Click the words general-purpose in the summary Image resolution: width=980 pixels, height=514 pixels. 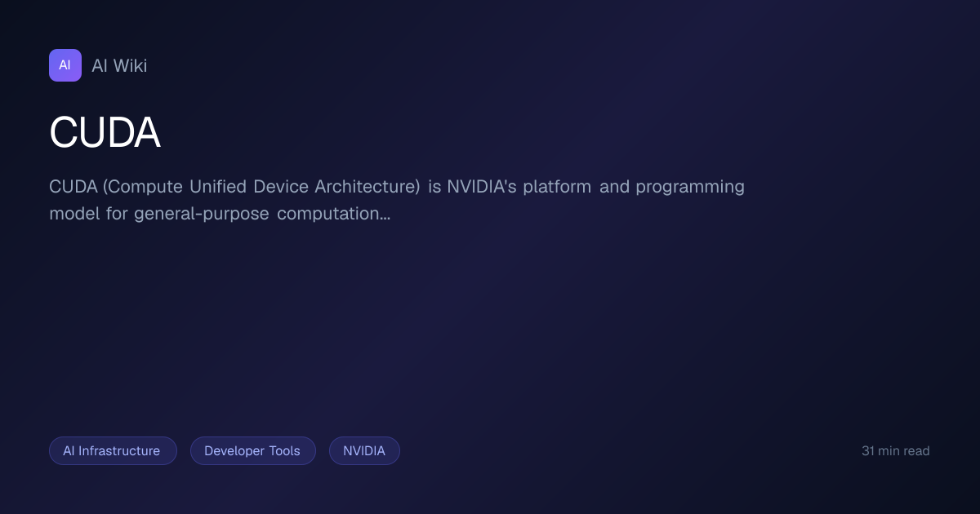pyautogui.click(x=201, y=215)
